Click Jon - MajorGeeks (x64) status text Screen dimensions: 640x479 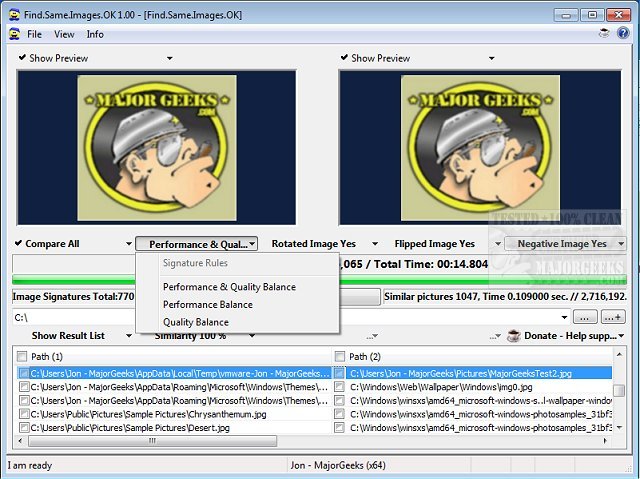(338, 465)
